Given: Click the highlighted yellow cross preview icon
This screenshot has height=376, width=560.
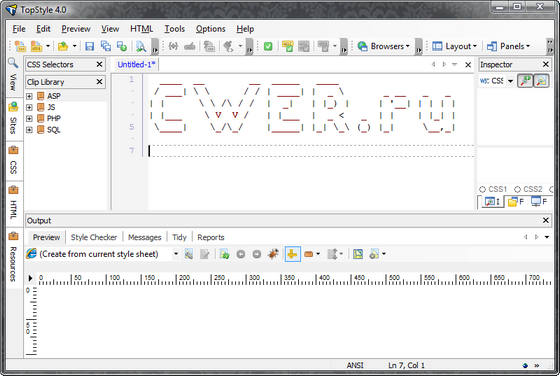Looking at the screenshot, I should [x=292, y=254].
